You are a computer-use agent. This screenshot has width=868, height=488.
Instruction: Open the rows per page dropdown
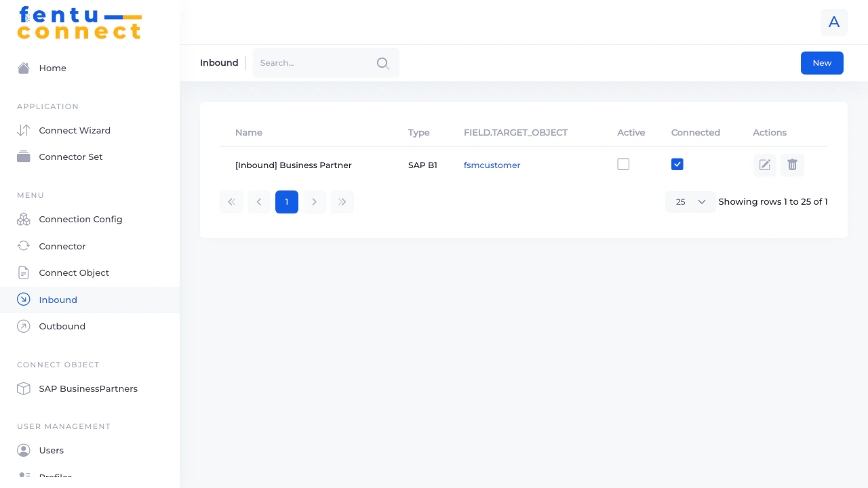690,202
